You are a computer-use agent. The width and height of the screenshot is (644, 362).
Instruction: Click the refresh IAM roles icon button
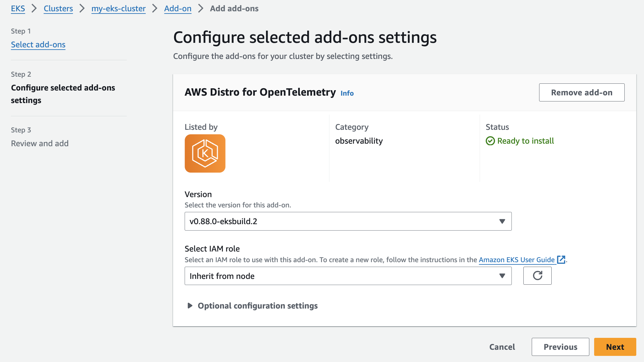point(537,276)
